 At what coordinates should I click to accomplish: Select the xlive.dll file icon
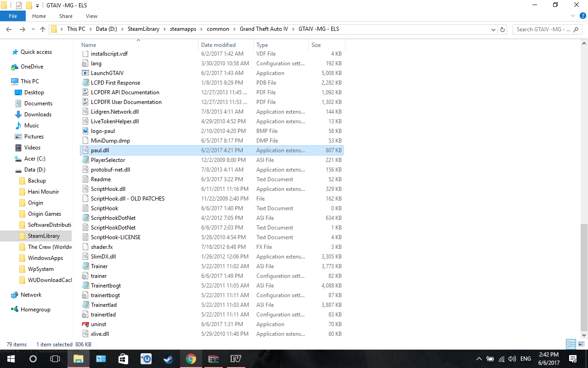[85, 334]
